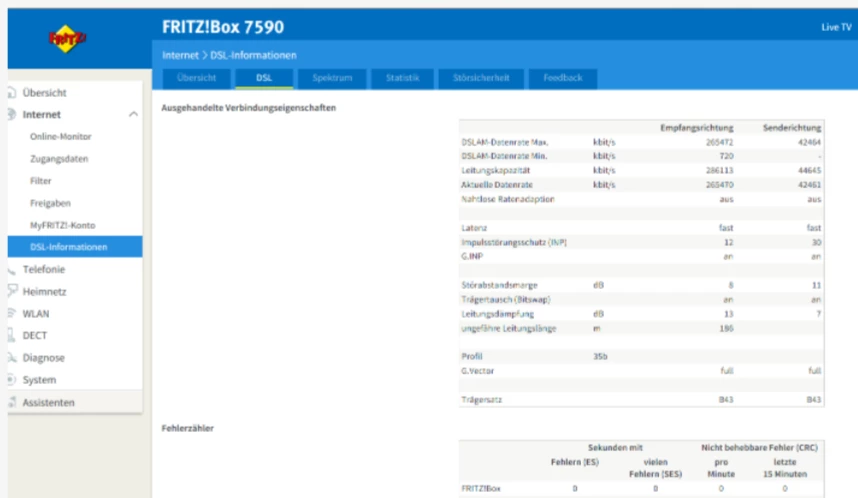Click the Telefonie phone icon
Viewport: 858px width, 498px height.
(x=11, y=269)
